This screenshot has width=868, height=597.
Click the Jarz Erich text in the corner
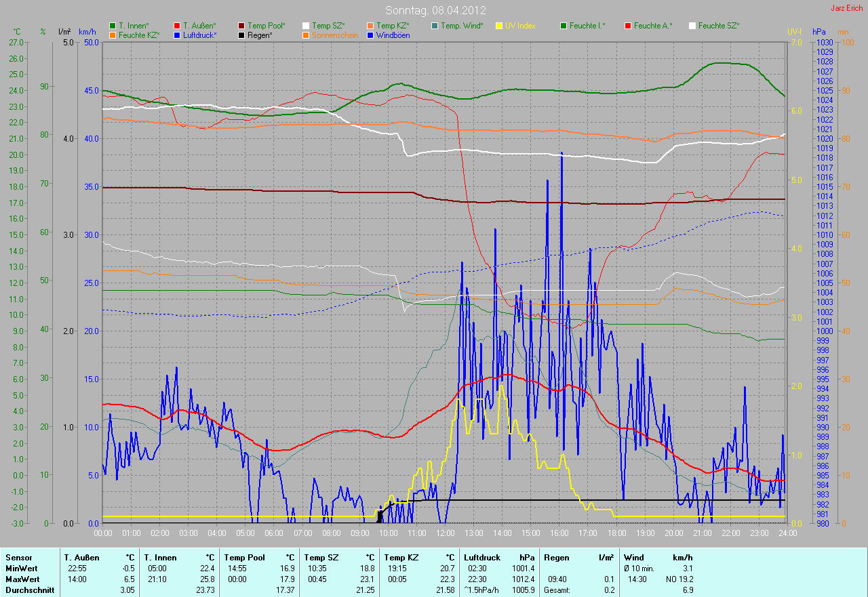tap(848, 9)
